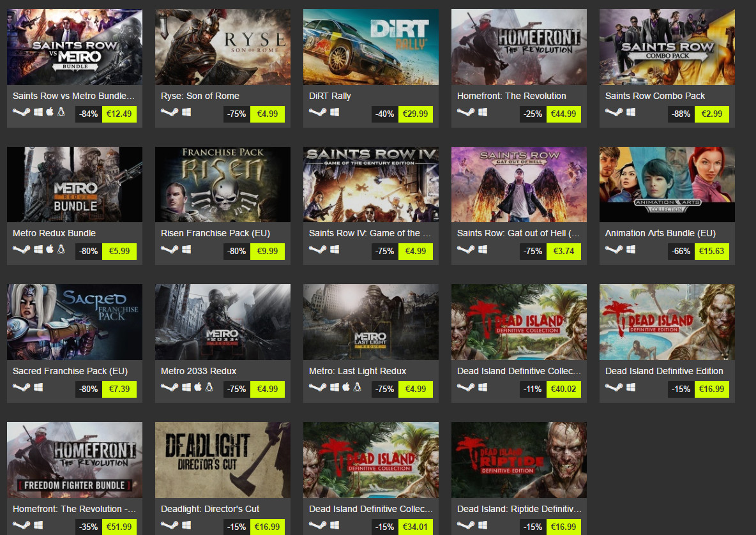Open the Ryse Son of Rome cover image
Viewport: 756px width, 535px height.
(x=223, y=47)
